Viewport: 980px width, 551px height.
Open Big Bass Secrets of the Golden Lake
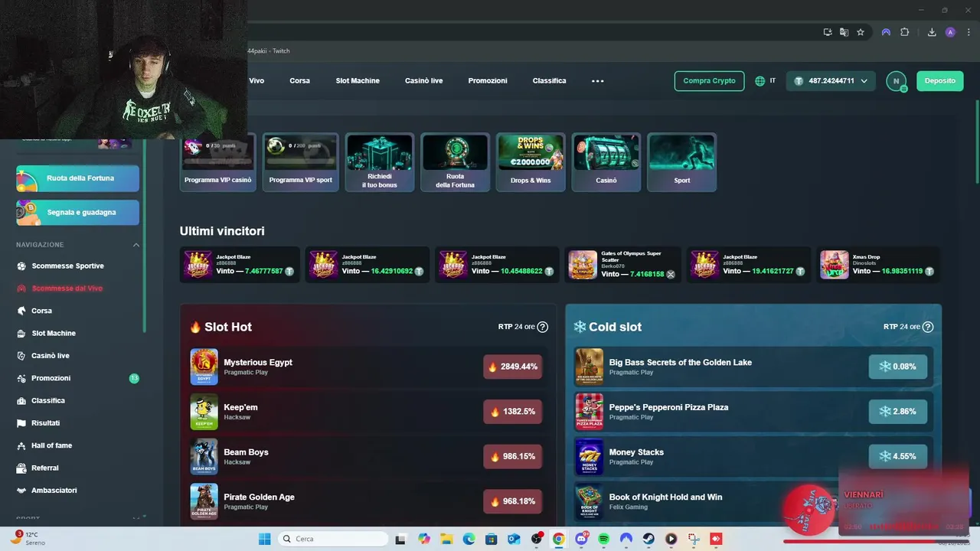[753, 367]
